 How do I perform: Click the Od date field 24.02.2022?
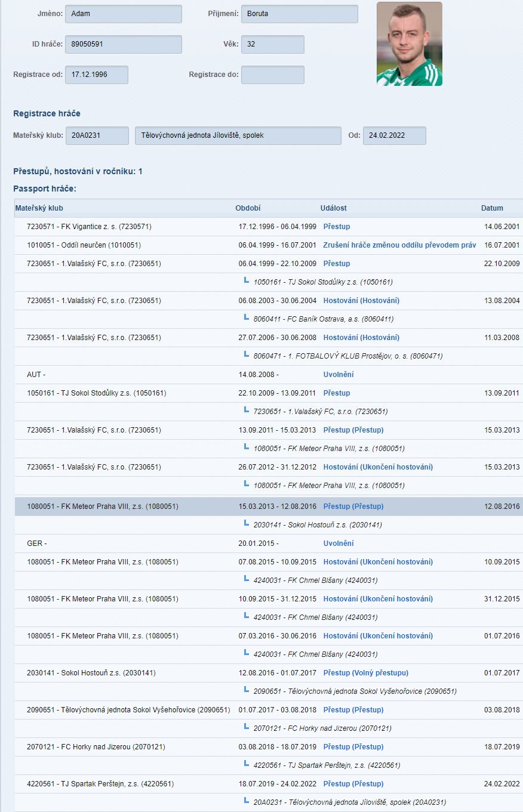tap(395, 135)
